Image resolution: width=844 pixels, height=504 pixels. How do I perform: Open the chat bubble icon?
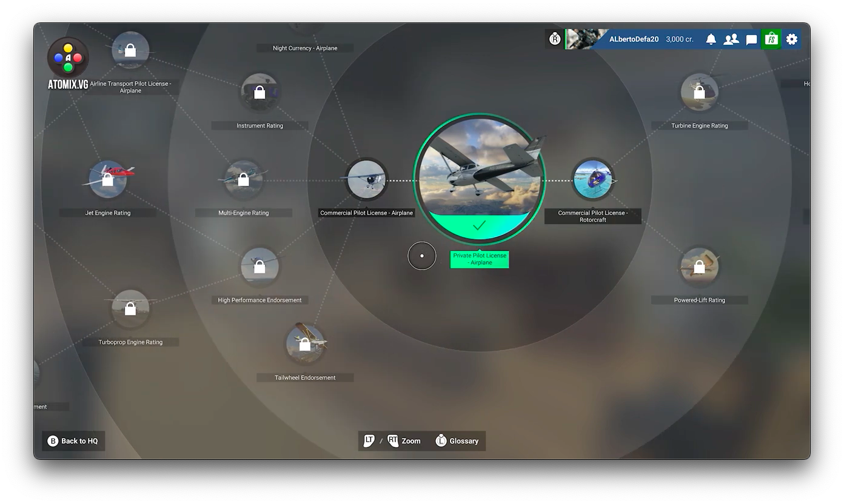click(x=751, y=40)
